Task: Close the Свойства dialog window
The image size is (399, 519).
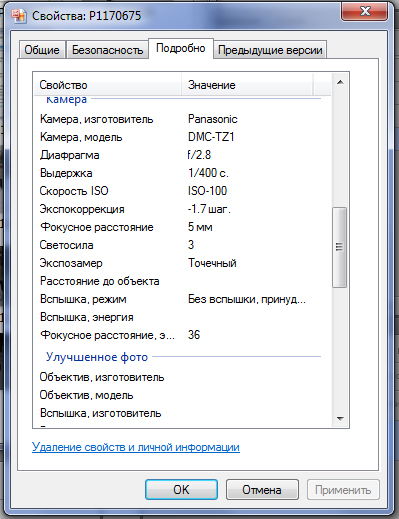Action: (x=365, y=12)
